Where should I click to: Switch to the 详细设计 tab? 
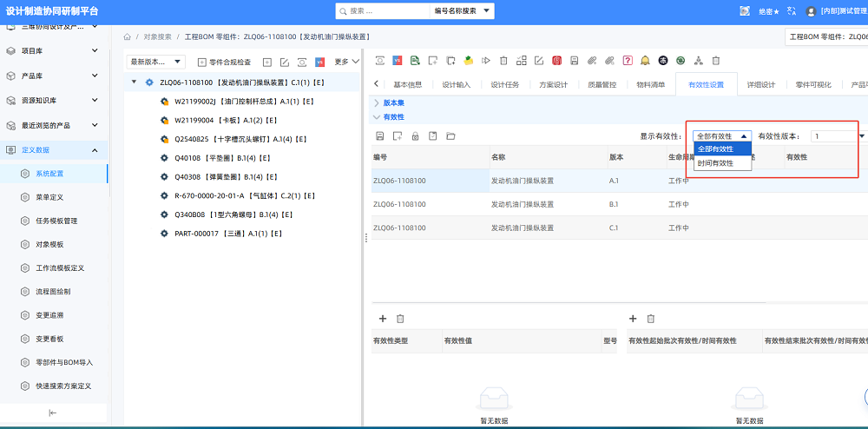tap(760, 85)
